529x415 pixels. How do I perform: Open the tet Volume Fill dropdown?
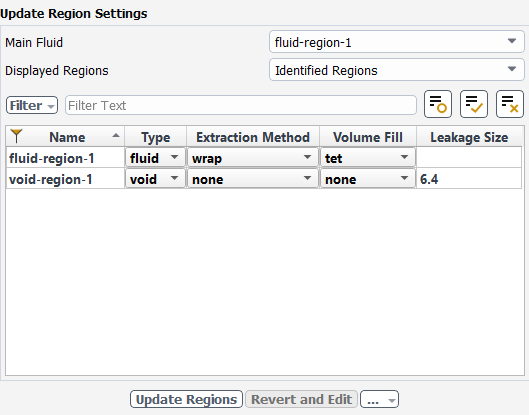tap(368, 158)
